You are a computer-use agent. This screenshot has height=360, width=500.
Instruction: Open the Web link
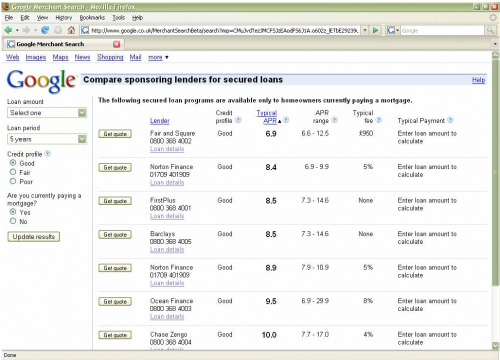(x=12, y=57)
